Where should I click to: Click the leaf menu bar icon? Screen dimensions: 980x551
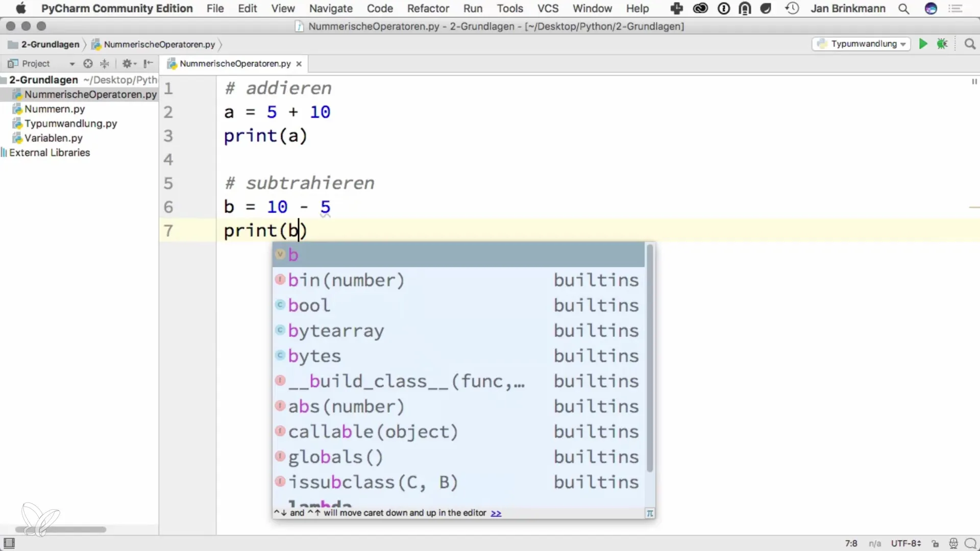click(766, 8)
